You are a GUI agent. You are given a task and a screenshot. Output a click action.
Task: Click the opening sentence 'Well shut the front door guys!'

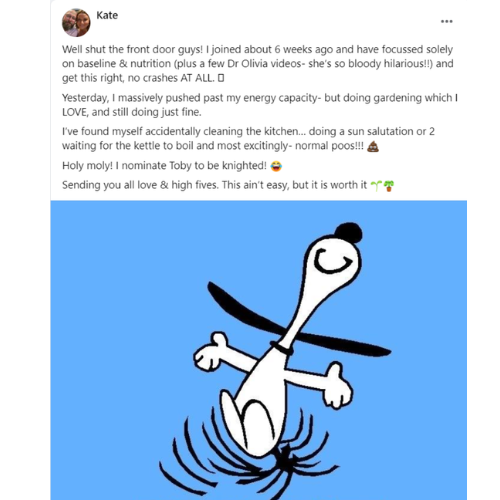point(132,49)
